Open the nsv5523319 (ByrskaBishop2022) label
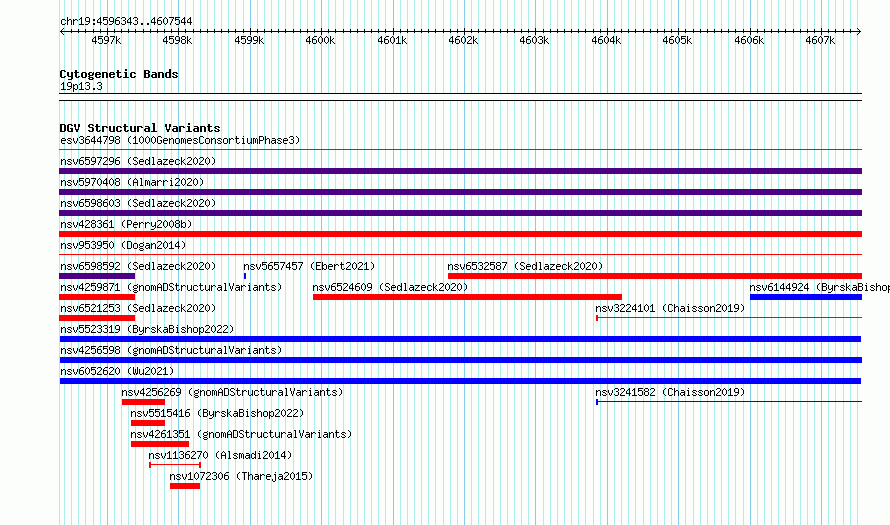Image resolution: width=890 pixels, height=525 pixels. coord(147,329)
